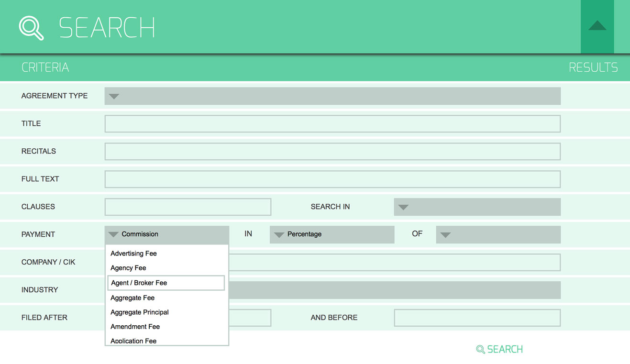This screenshot has height=364, width=630.
Task: Expand the empty OF dropdown
Action: pos(497,235)
